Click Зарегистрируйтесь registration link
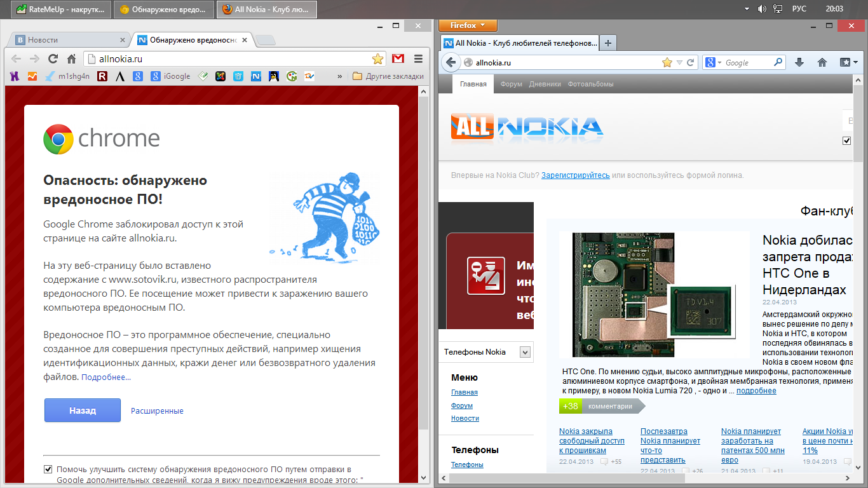Image resolution: width=868 pixels, height=488 pixels. [576, 175]
